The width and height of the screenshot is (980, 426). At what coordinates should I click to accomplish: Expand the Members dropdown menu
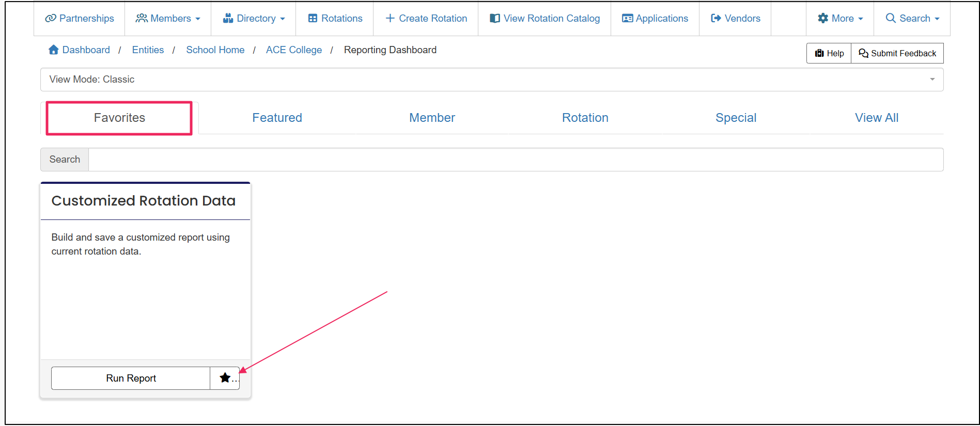coord(168,19)
